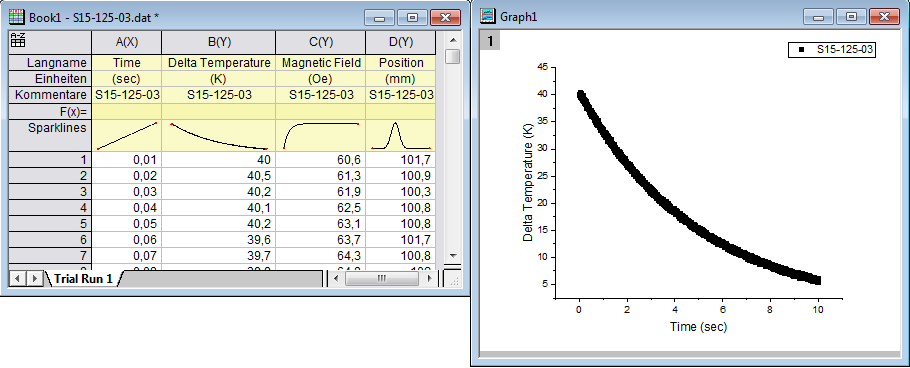Click the Time (sec) axis title
910x368 pixels.
point(698,327)
